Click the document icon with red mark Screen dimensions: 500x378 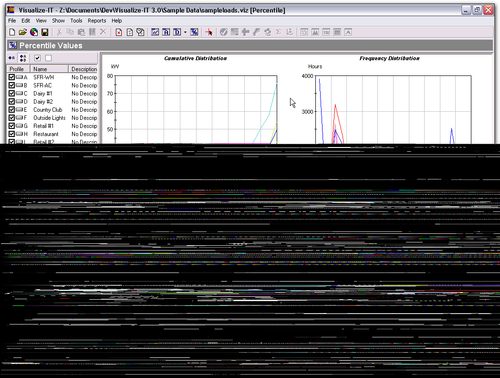(x=119, y=32)
